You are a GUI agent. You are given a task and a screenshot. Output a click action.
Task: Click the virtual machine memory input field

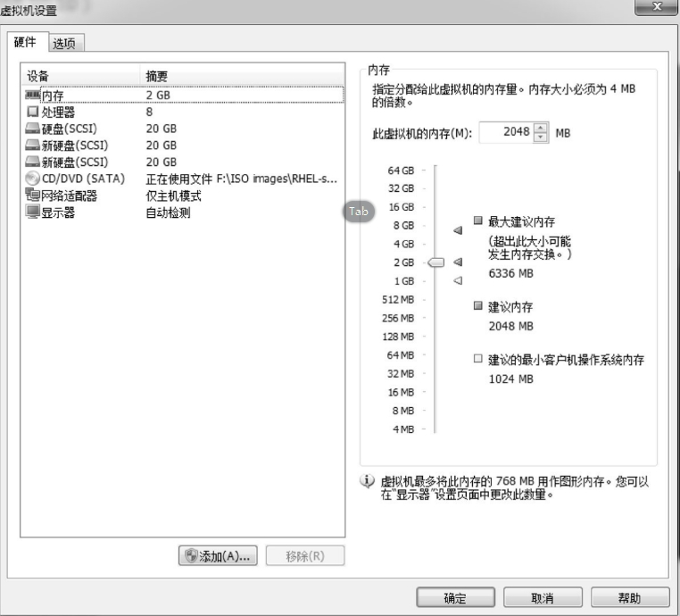505,133
